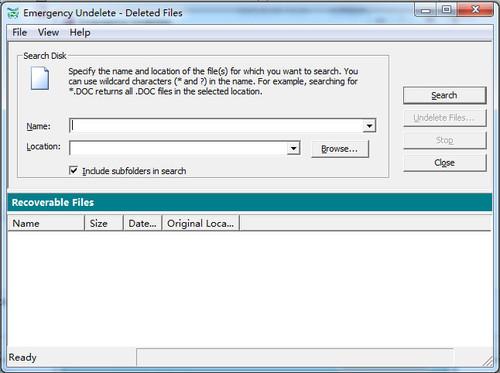
Task: Click the window resize grip corner
Action: (488, 361)
